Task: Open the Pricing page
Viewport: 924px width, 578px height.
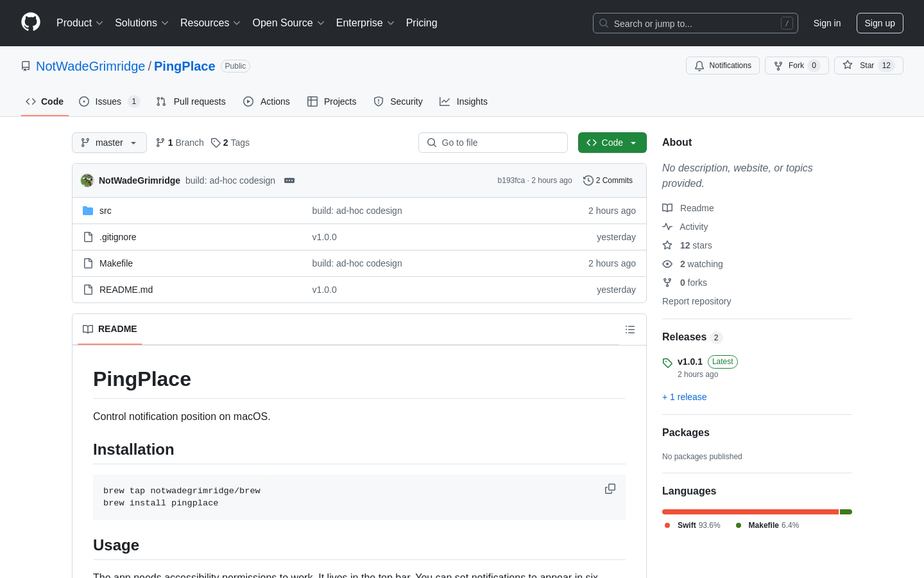Action: (422, 23)
